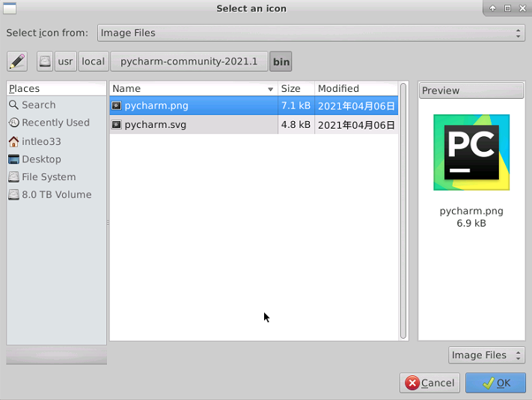The image size is (532, 400).
Task: Click the pycharm.png file type icon
Action: point(117,105)
